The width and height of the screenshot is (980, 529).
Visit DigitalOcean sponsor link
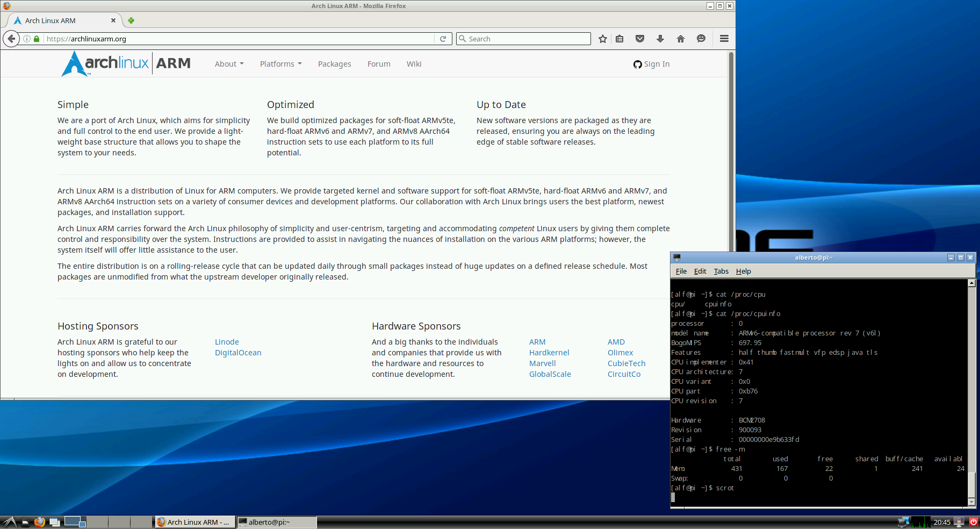238,353
